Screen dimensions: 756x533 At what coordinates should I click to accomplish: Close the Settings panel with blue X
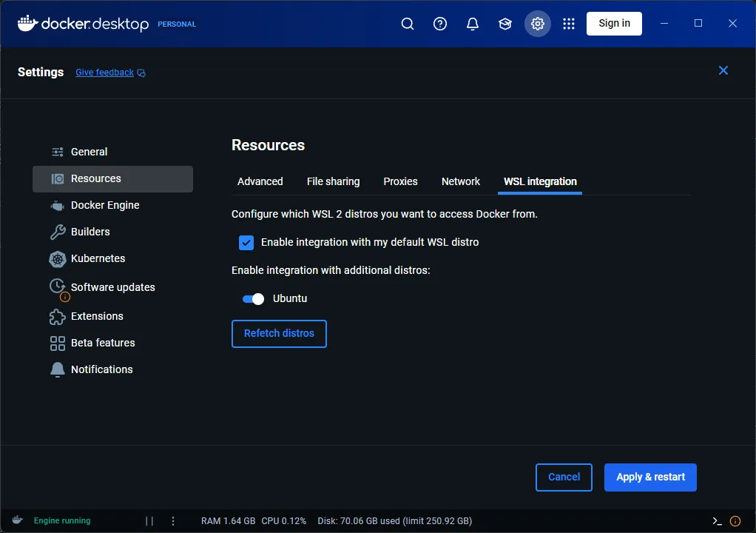point(723,70)
